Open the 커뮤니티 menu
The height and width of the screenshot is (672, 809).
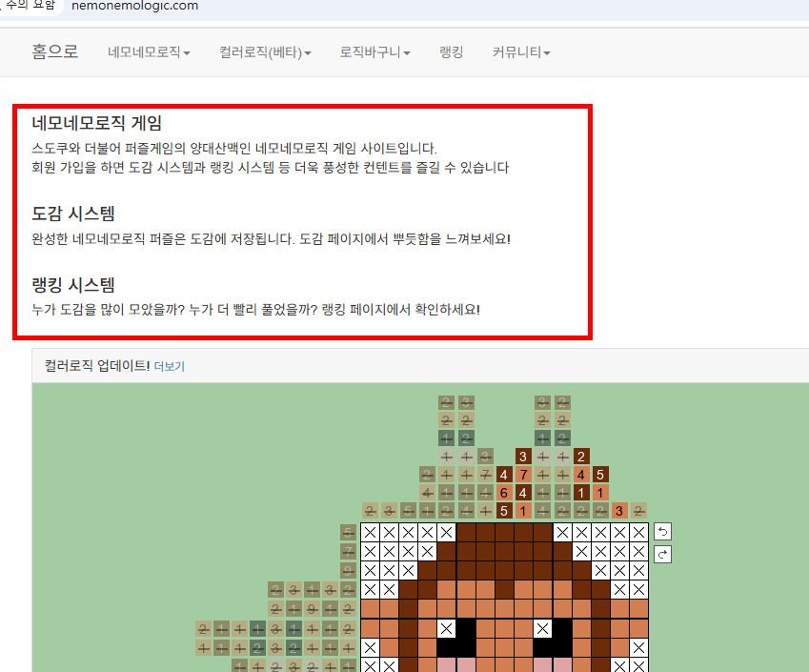pos(520,52)
